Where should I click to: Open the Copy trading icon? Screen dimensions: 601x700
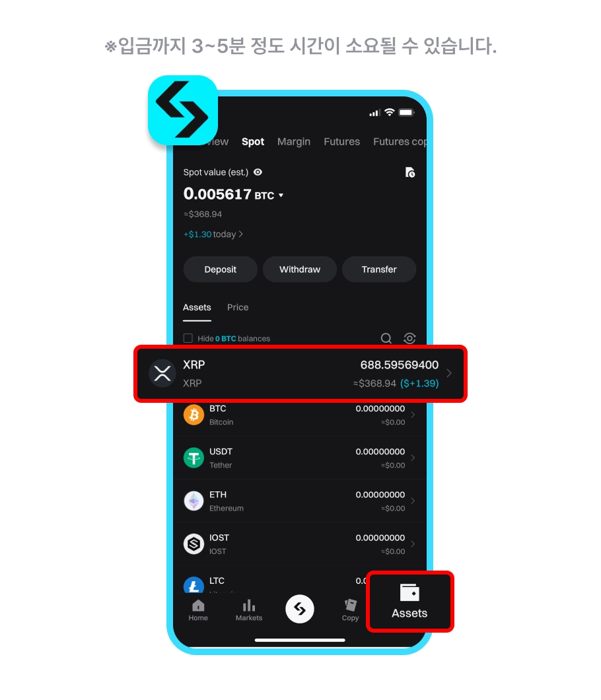351,606
